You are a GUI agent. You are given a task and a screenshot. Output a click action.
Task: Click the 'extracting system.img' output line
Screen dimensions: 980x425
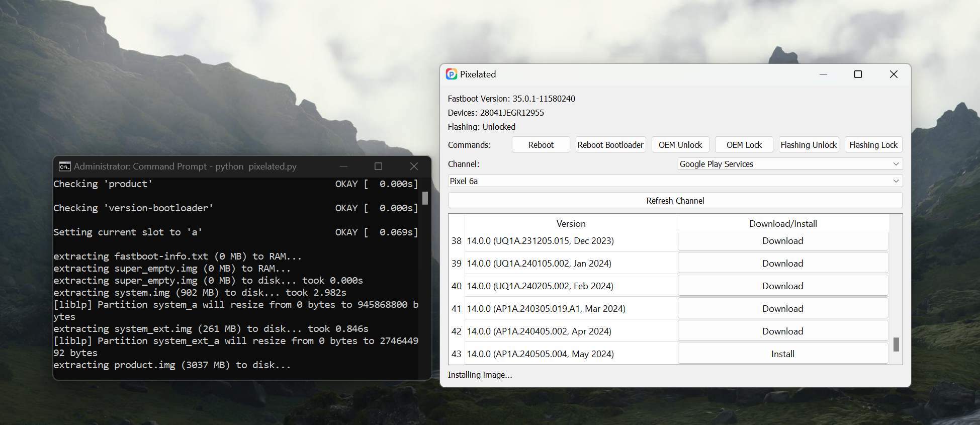point(200,293)
